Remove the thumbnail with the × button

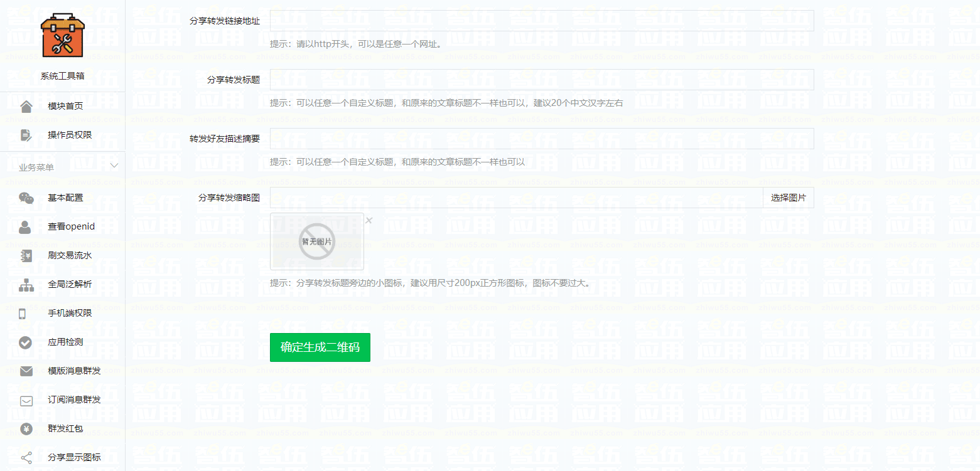tap(369, 220)
